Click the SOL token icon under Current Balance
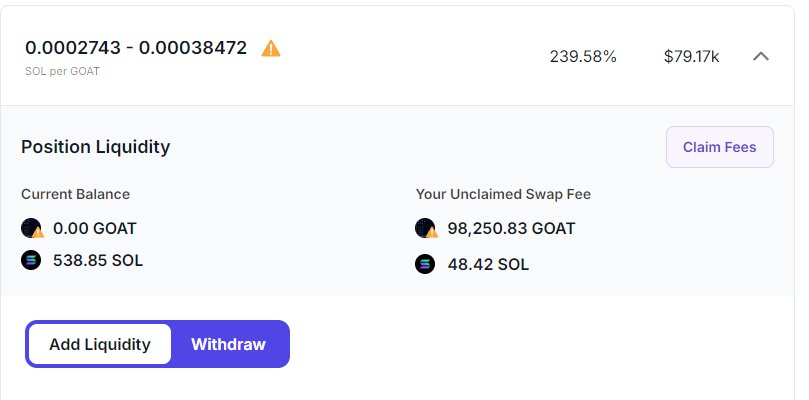 (x=32, y=260)
